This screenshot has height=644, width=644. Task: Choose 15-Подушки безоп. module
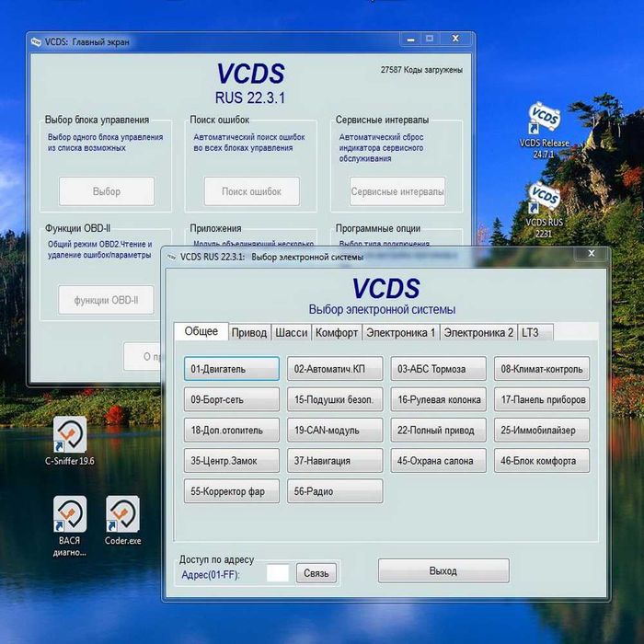tap(335, 399)
